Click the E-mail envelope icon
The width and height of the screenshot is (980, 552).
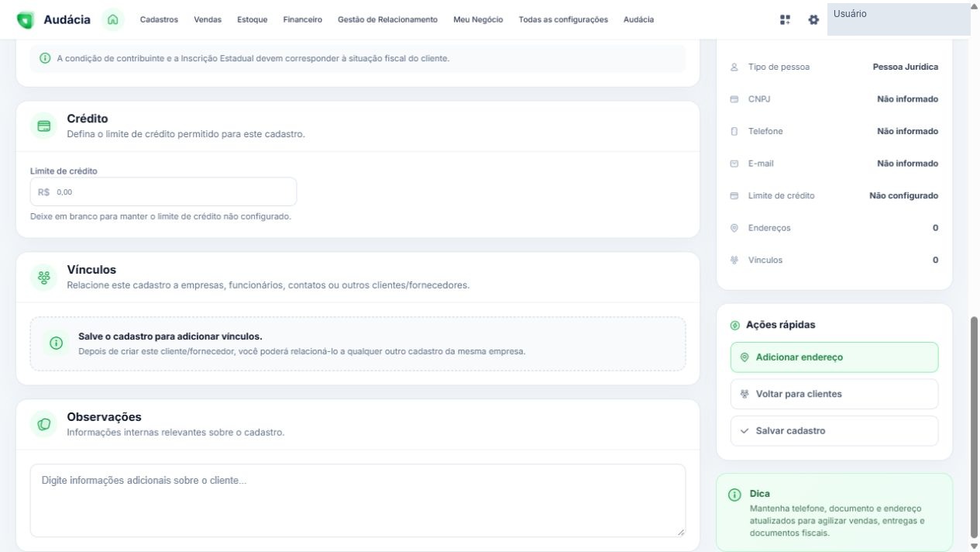(734, 164)
